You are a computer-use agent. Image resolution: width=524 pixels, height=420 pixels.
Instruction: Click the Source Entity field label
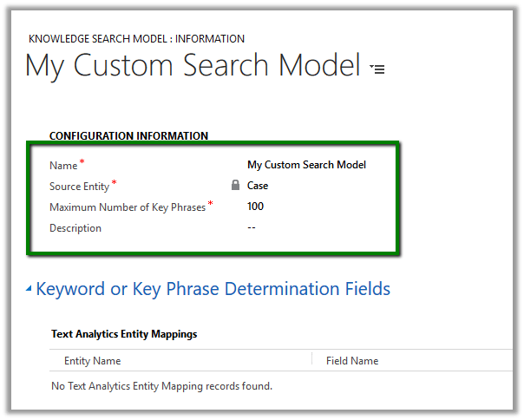(x=80, y=186)
